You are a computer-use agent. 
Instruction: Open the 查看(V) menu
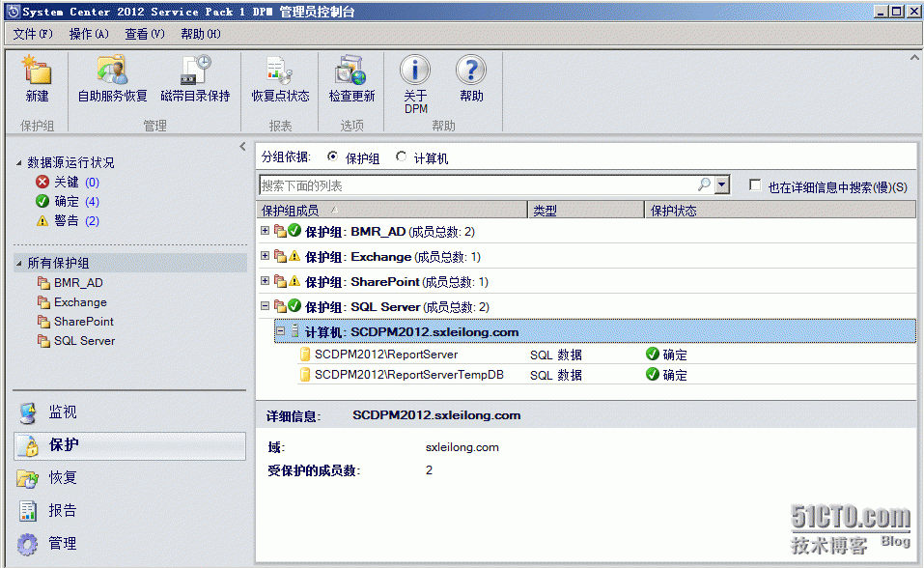coord(145,34)
